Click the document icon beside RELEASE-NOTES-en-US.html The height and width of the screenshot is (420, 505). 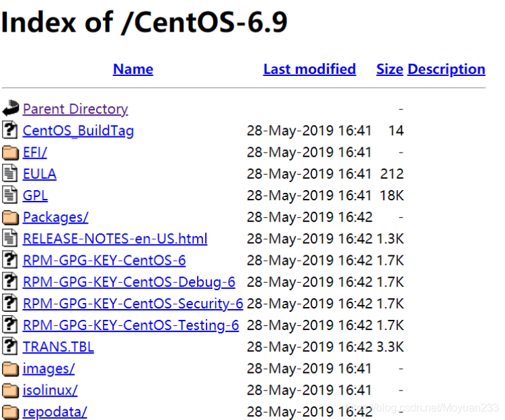(10, 238)
